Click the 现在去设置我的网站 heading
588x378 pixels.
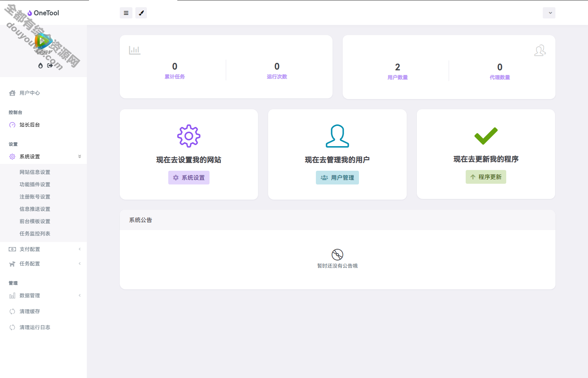pos(189,160)
